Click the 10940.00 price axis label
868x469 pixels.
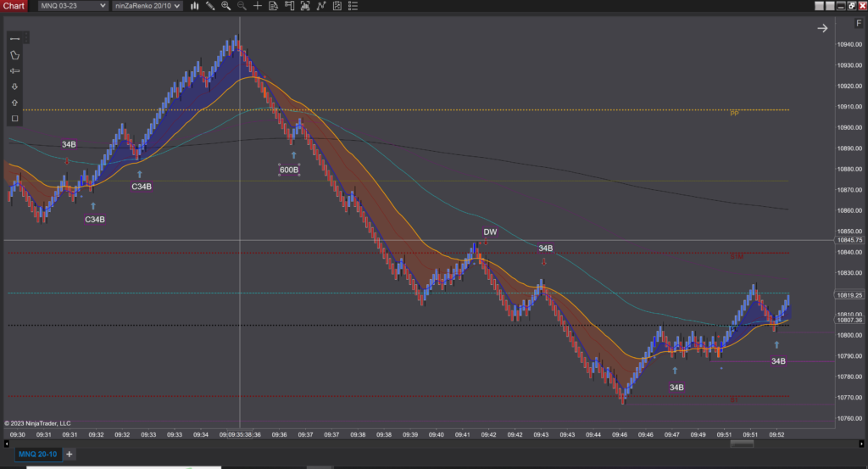(849, 44)
